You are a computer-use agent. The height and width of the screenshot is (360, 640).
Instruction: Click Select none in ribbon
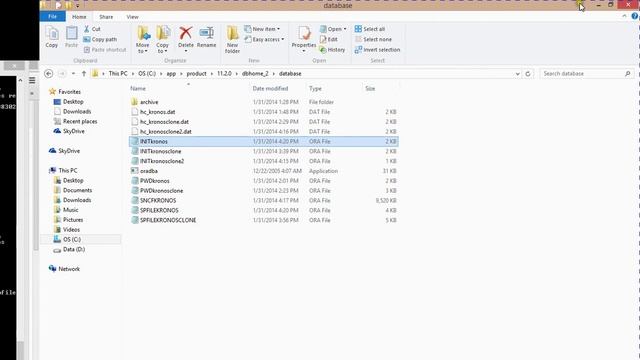[x=373, y=40]
